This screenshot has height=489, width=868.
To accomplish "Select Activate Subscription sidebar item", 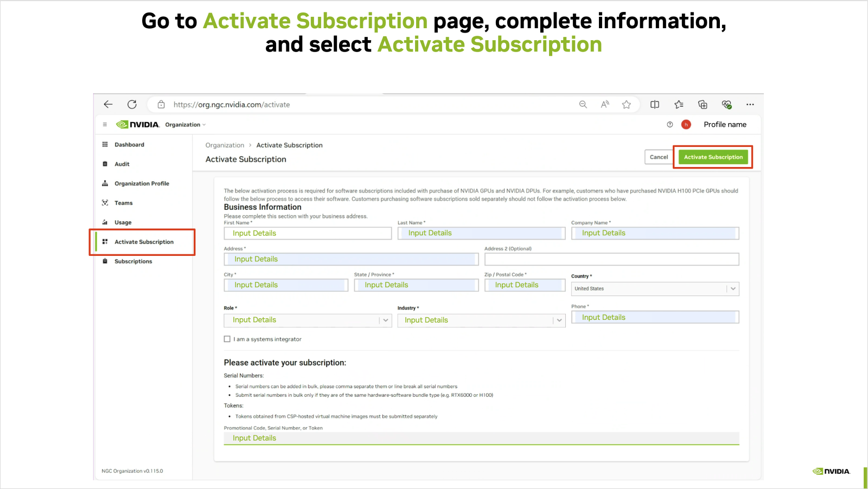I will tap(144, 242).
